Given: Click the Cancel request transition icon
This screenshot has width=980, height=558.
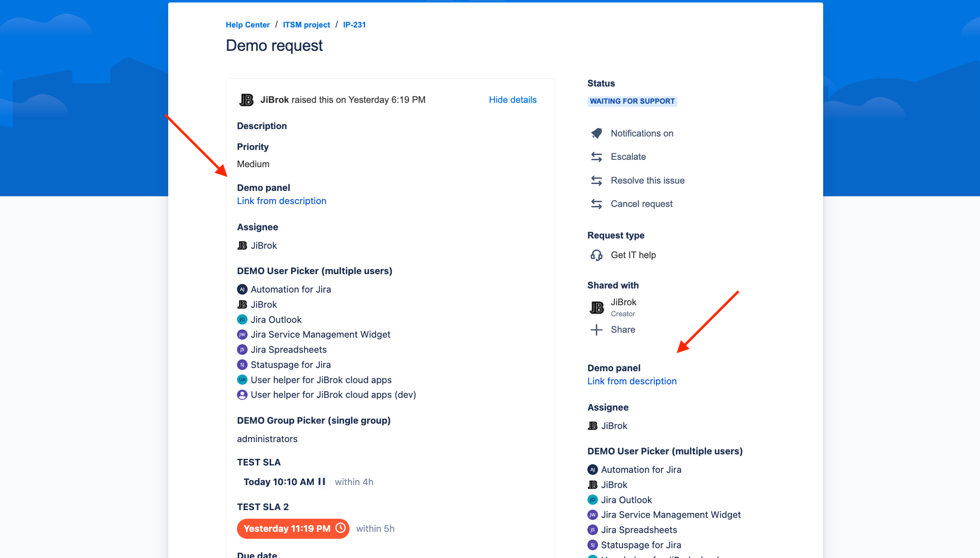Looking at the screenshot, I should pyautogui.click(x=596, y=204).
